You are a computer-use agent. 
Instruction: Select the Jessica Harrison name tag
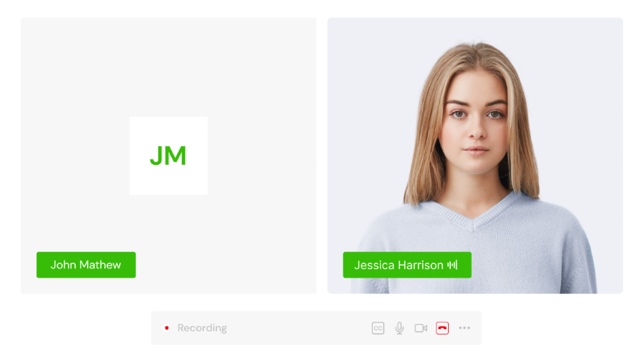tap(407, 265)
